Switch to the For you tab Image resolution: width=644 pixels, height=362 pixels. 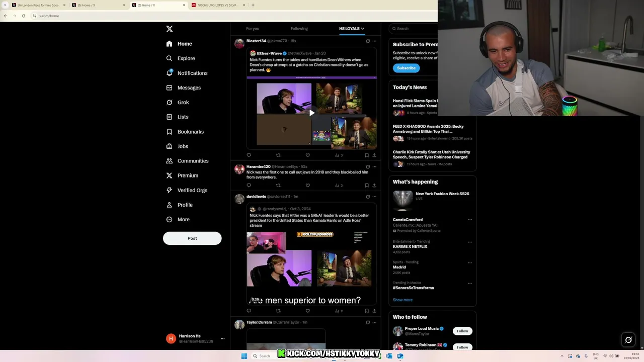pyautogui.click(x=253, y=29)
